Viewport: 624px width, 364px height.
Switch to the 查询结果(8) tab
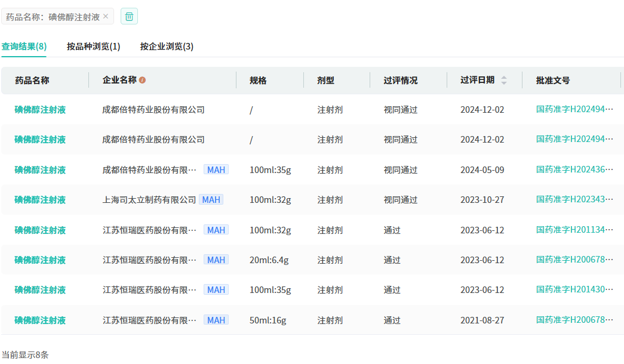pyautogui.click(x=24, y=47)
